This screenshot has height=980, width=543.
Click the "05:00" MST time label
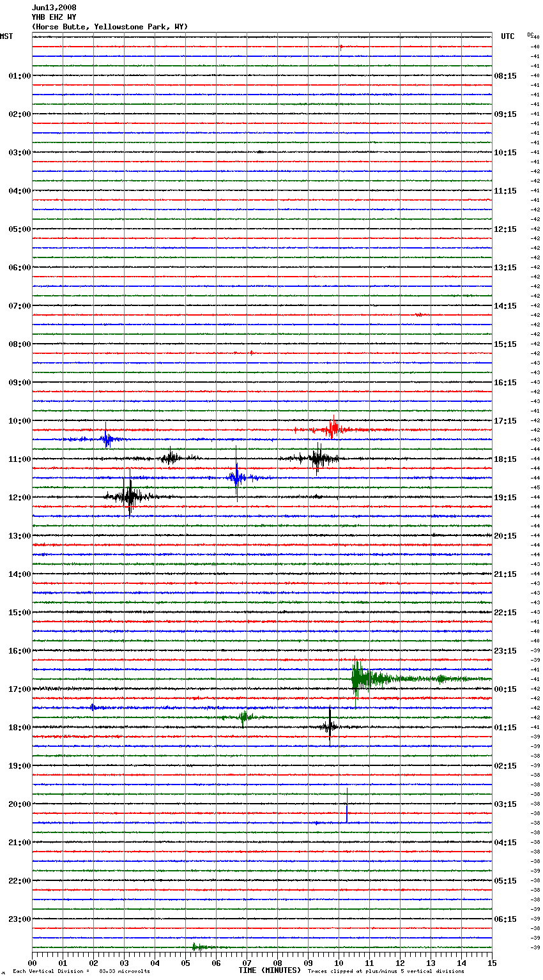tap(20, 229)
